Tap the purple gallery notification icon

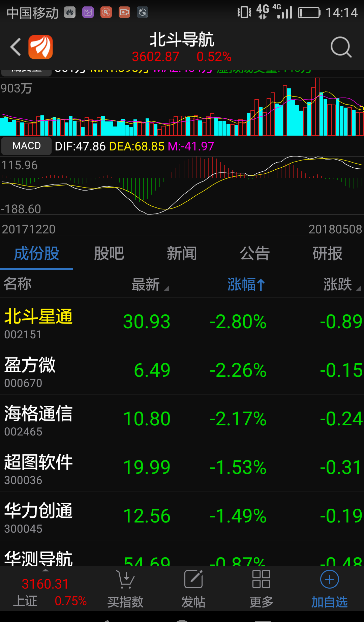(x=88, y=12)
